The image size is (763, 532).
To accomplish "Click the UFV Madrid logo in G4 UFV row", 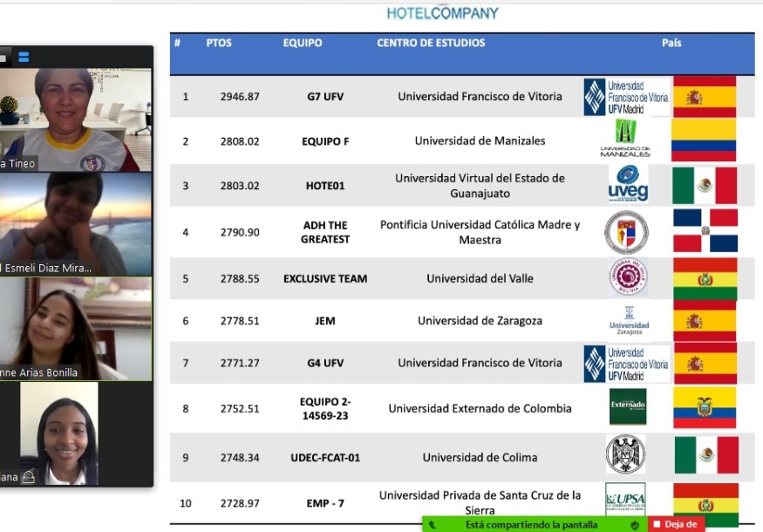I will 627,364.
